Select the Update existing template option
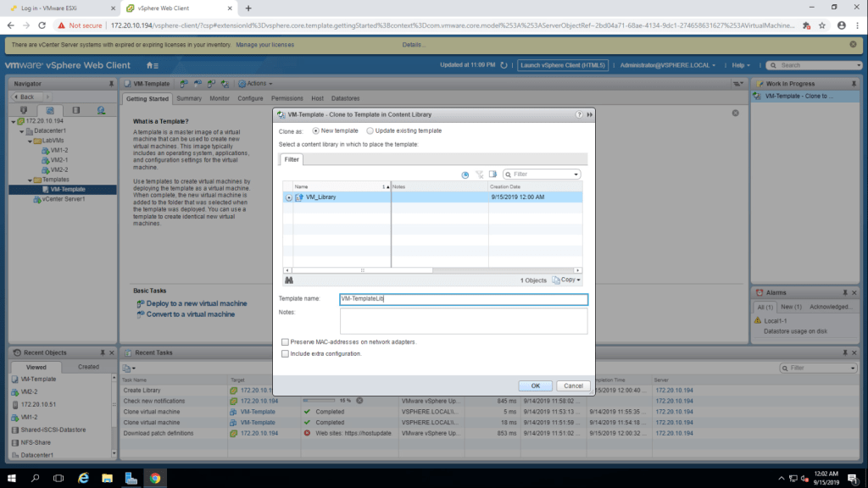The height and width of the screenshot is (488, 868). [x=370, y=130]
